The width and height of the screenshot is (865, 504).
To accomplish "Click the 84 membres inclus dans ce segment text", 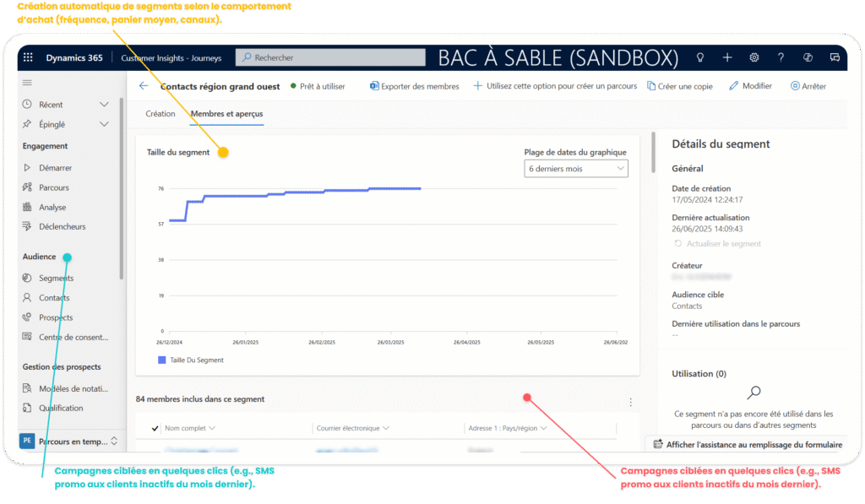I will [199, 398].
